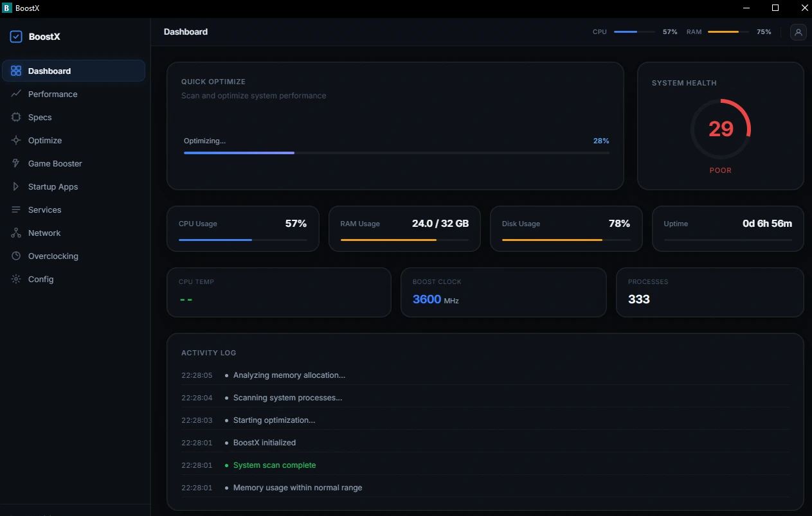Click the POOR health status label

coord(721,170)
